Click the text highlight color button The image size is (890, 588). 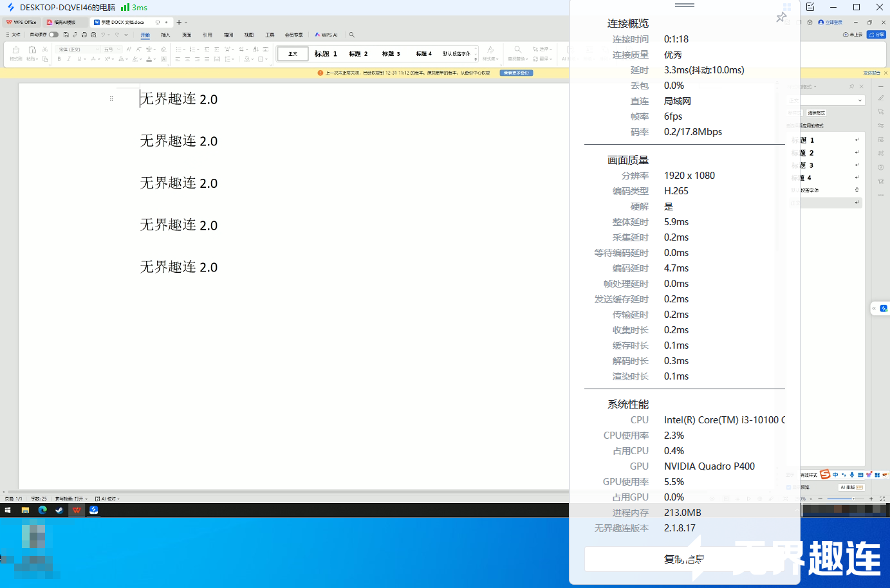[x=135, y=59]
